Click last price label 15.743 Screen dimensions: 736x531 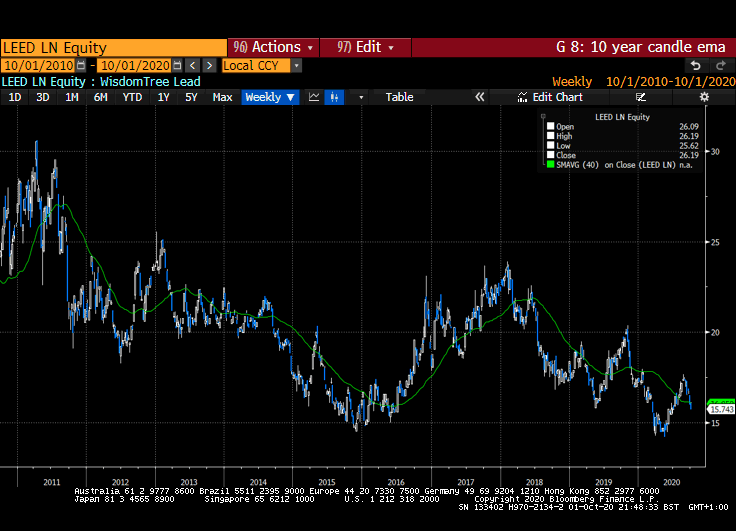(x=721, y=409)
